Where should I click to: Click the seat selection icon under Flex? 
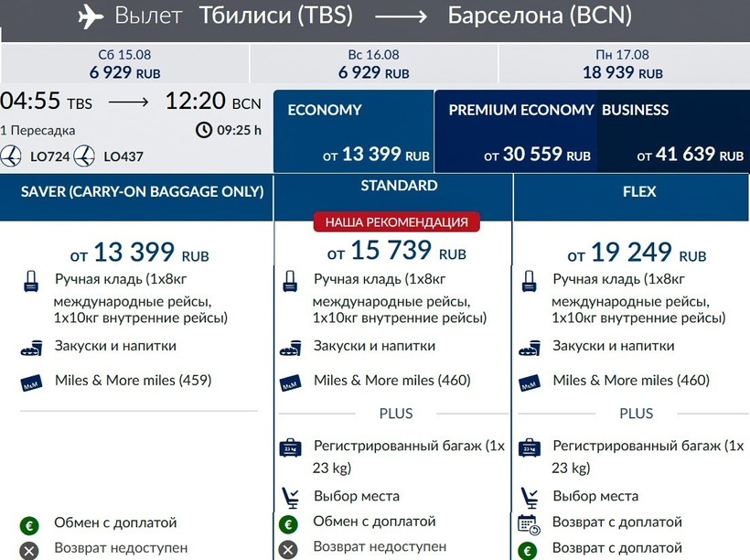click(530, 497)
